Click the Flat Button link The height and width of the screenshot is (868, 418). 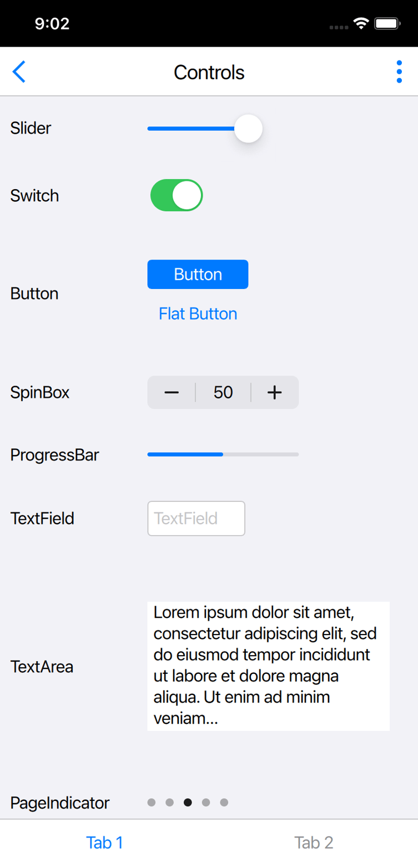197,313
